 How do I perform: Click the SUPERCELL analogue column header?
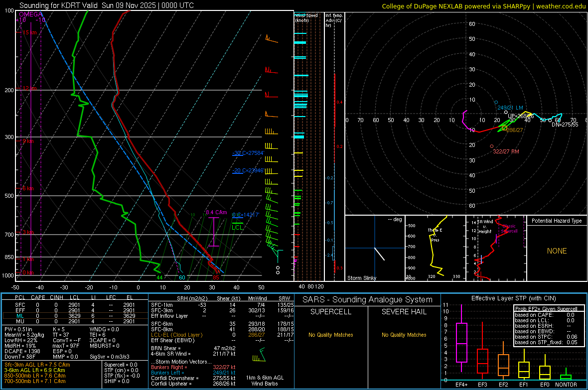(331, 312)
